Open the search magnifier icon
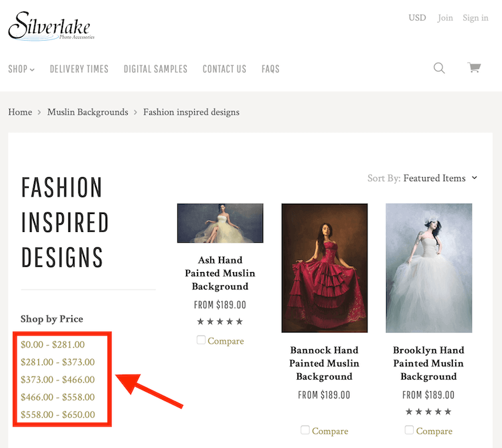Viewport: 502px width, 448px height. (x=439, y=68)
